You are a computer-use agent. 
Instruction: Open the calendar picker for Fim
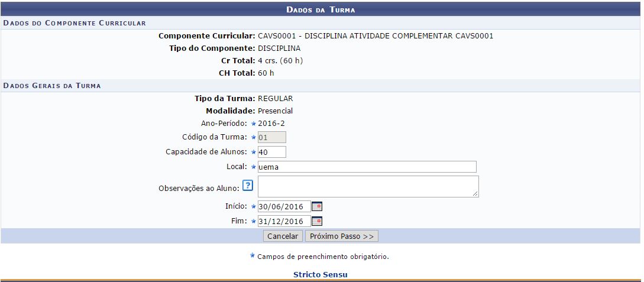coord(317,221)
